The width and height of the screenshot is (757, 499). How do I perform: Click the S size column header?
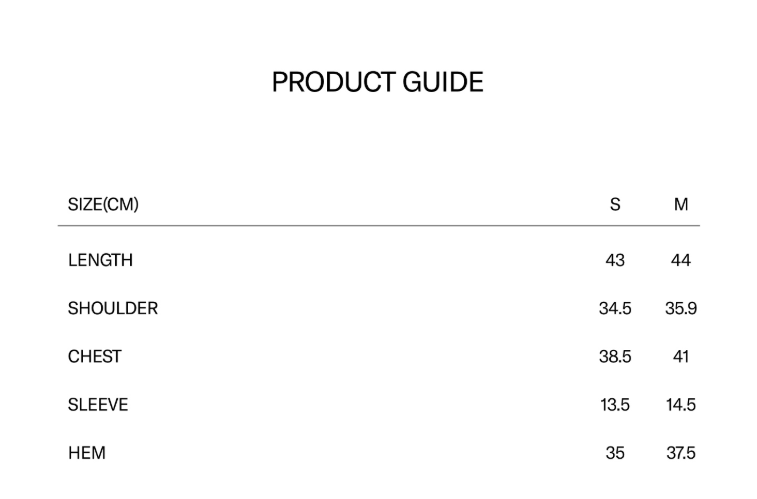click(x=615, y=205)
